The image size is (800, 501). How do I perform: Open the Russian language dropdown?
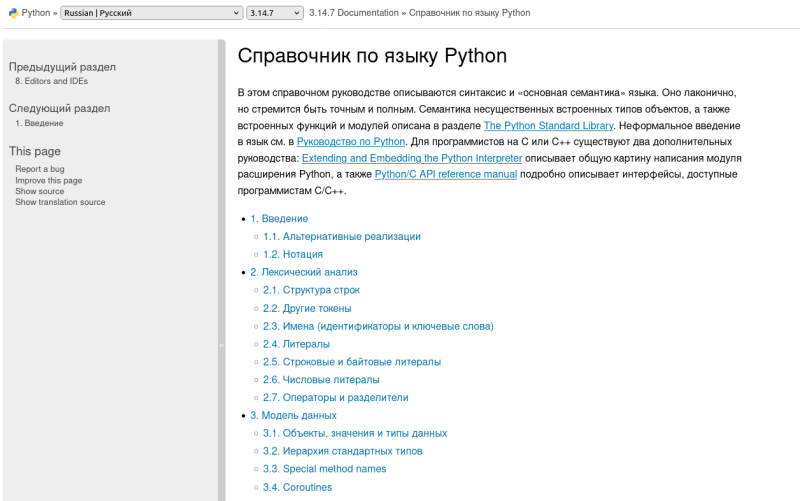pos(151,13)
